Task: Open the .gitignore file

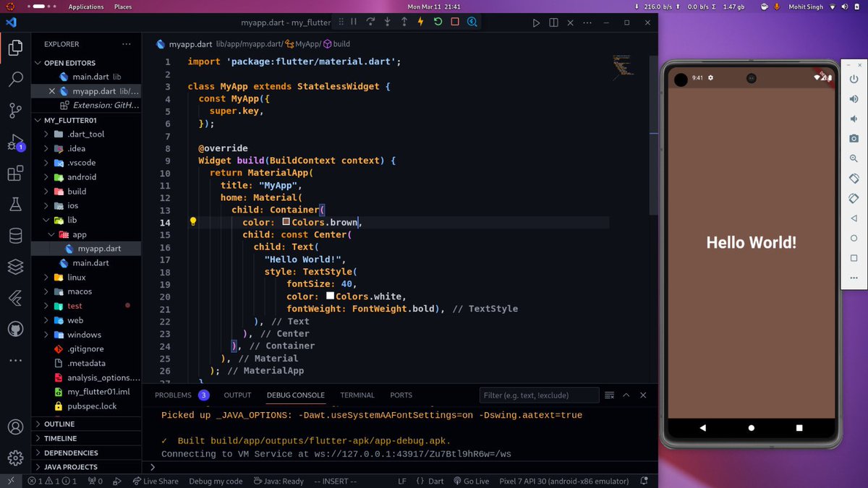Action: pos(87,349)
